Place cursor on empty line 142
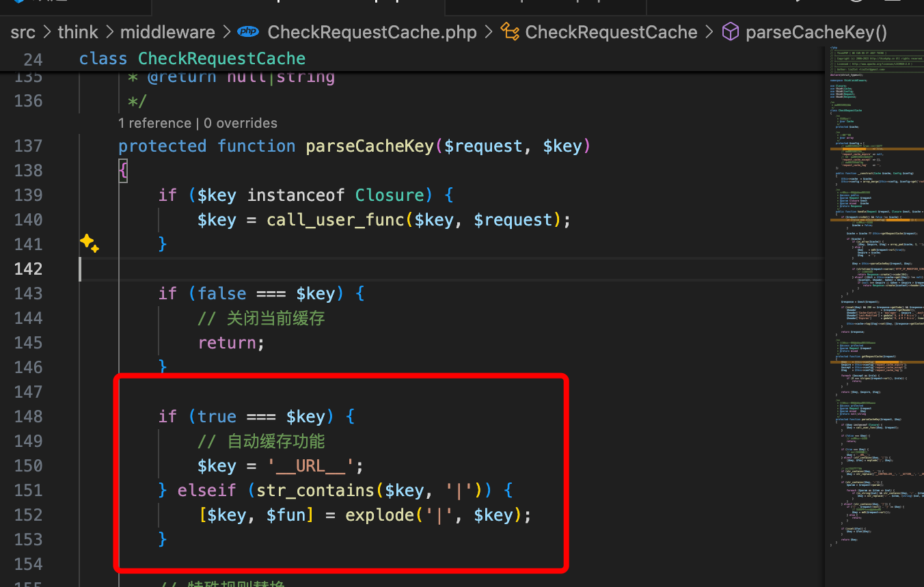 click(x=410, y=269)
